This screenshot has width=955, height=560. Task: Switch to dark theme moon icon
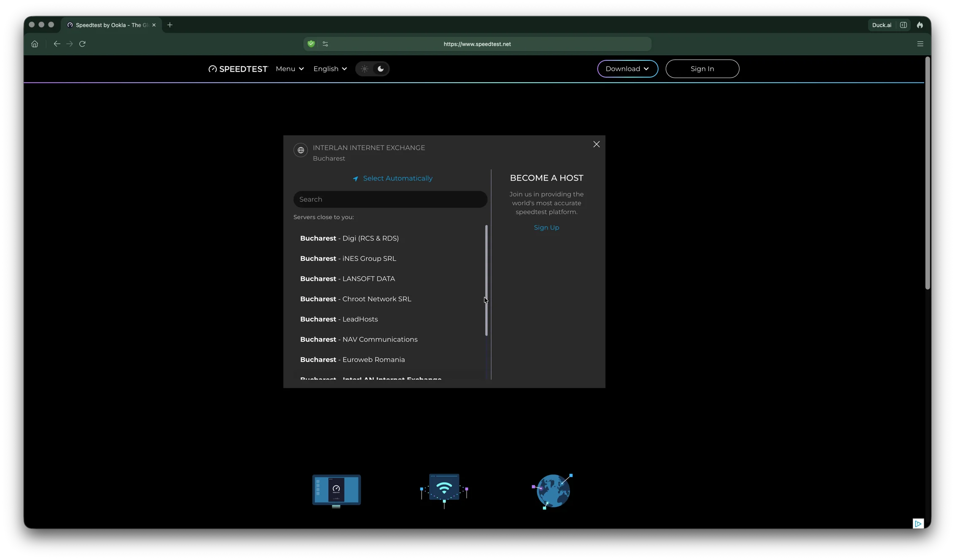381,69
